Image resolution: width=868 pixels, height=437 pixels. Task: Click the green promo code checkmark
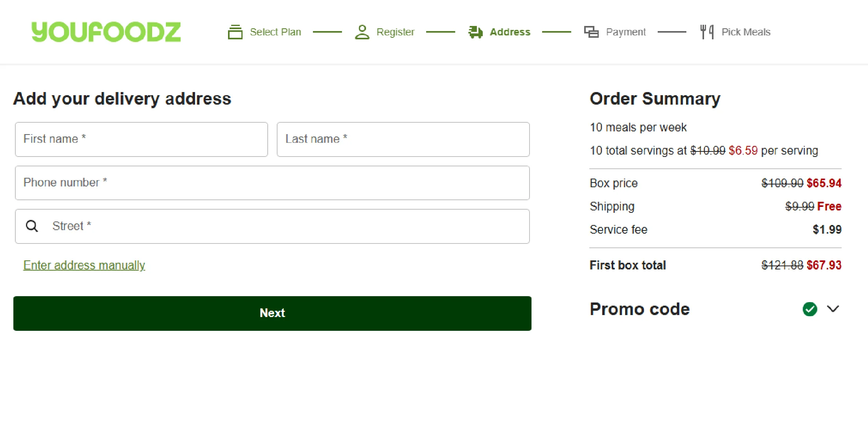(x=810, y=309)
